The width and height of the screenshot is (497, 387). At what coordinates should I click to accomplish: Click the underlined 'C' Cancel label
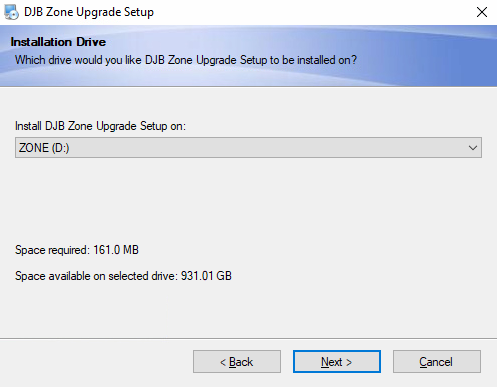pyautogui.click(x=436, y=362)
